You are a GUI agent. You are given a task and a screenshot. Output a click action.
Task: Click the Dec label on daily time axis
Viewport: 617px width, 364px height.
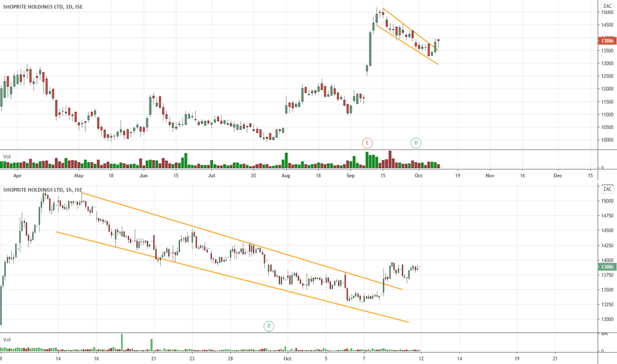(558, 175)
